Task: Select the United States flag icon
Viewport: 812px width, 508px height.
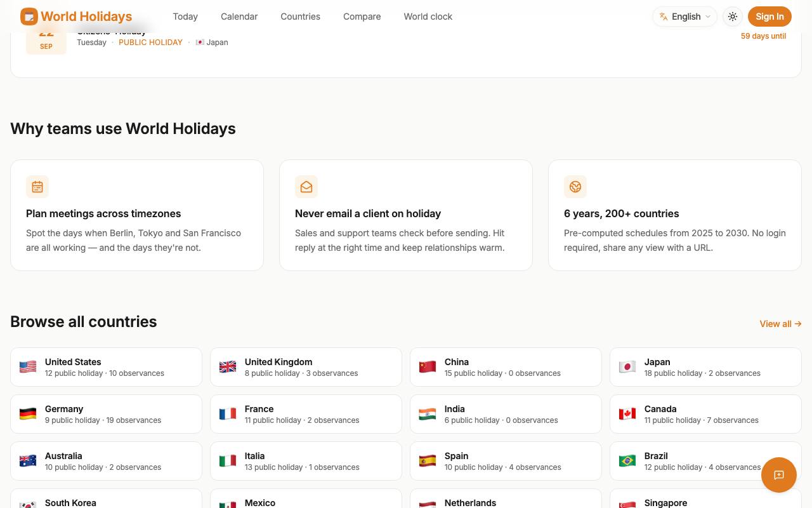Action: pos(28,367)
